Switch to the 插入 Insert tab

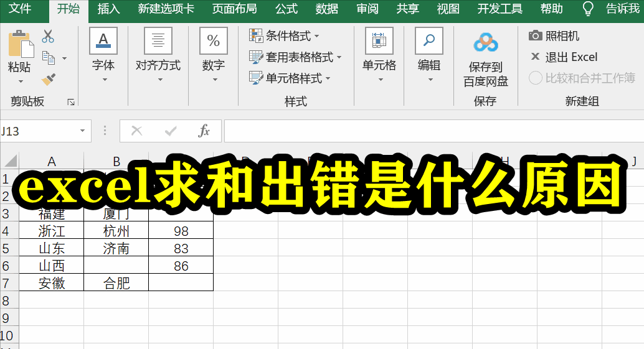coord(108,9)
